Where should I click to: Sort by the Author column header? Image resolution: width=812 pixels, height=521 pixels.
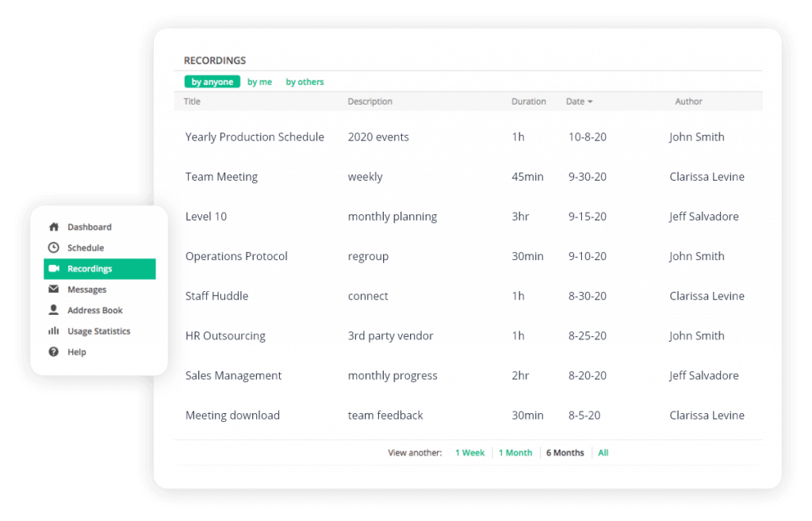(x=688, y=102)
